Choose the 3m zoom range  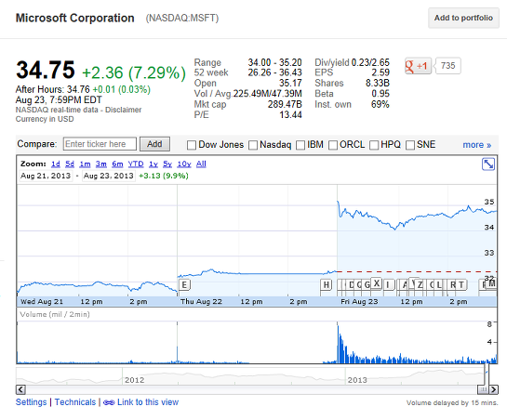coord(101,164)
